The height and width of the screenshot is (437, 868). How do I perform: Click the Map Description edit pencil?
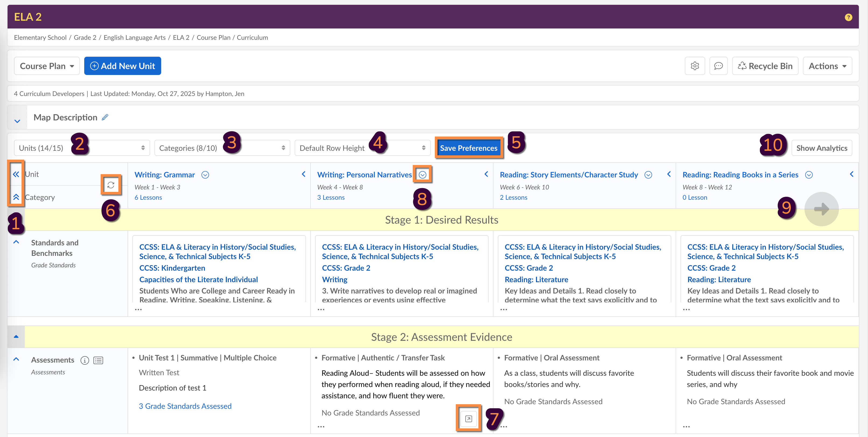tap(105, 117)
